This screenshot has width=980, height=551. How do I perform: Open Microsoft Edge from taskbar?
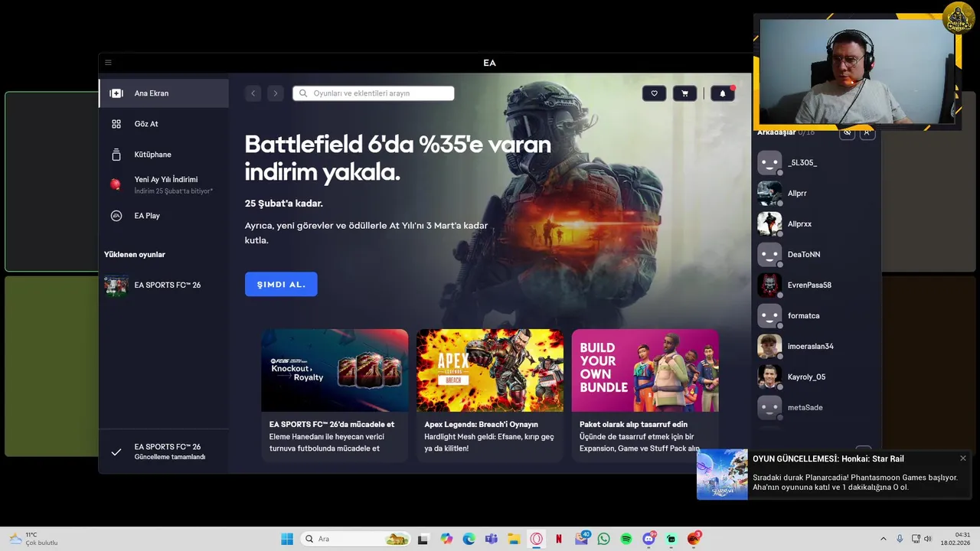[469, 539]
